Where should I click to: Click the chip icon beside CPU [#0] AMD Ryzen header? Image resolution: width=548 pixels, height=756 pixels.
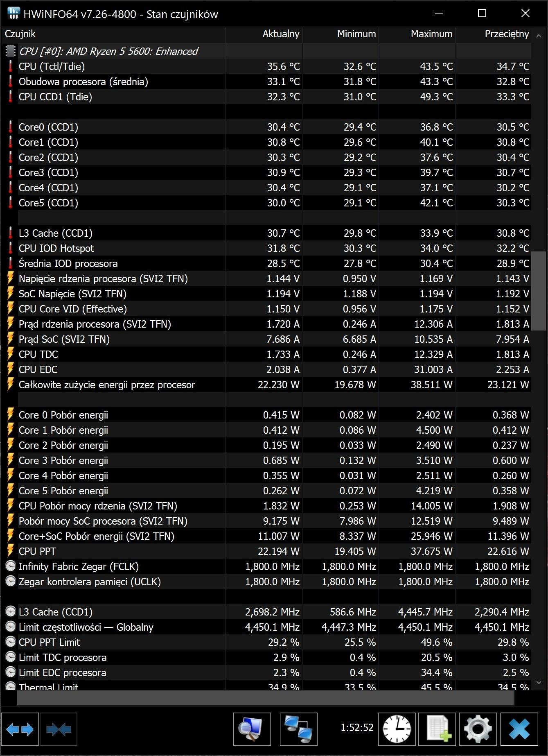10,51
